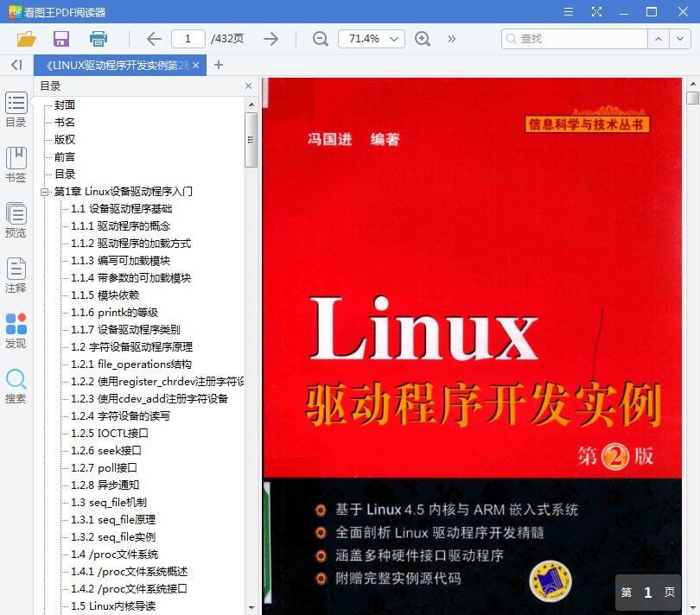
Task: Open 1.1.4 带参数的可加载模块 entry
Action: point(130,278)
